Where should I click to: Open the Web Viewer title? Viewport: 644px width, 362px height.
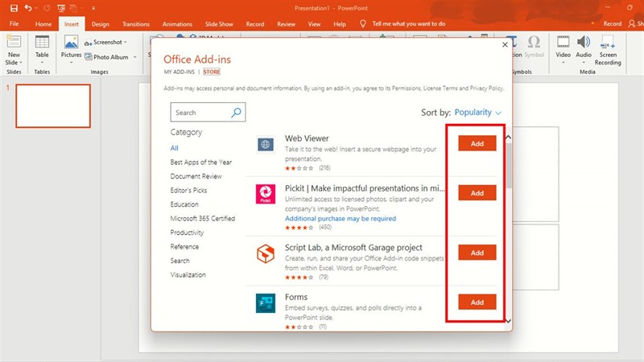point(307,138)
